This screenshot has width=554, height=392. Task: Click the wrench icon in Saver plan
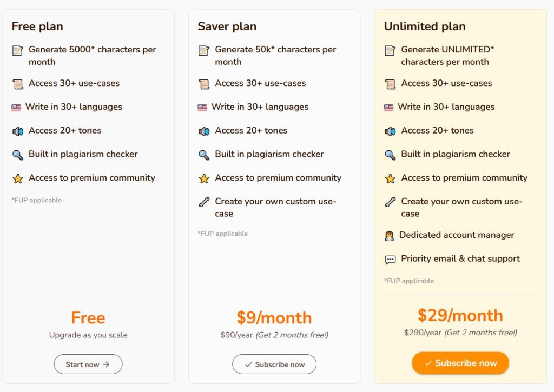click(204, 202)
